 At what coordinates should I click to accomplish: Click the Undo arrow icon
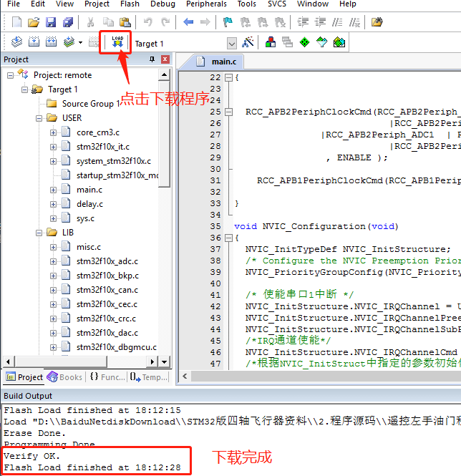pyautogui.click(x=147, y=22)
